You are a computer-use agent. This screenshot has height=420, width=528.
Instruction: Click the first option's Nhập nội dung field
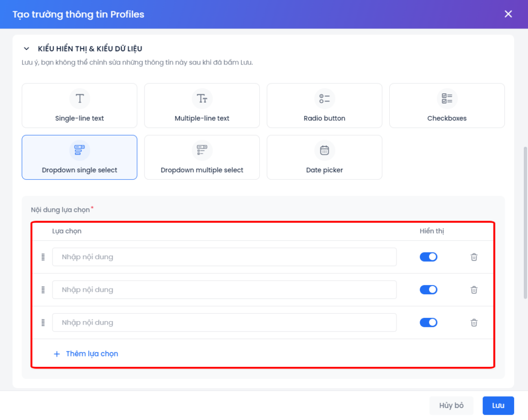pyautogui.click(x=224, y=257)
